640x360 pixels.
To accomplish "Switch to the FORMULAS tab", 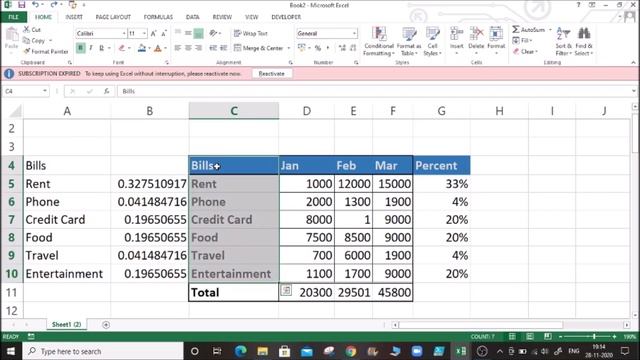I will (x=158, y=17).
